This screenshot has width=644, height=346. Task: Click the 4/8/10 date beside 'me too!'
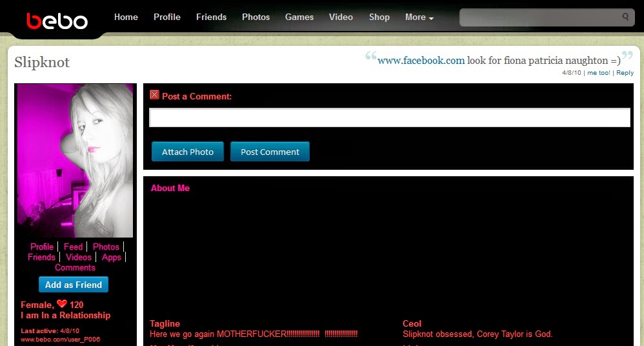[x=571, y=73]
